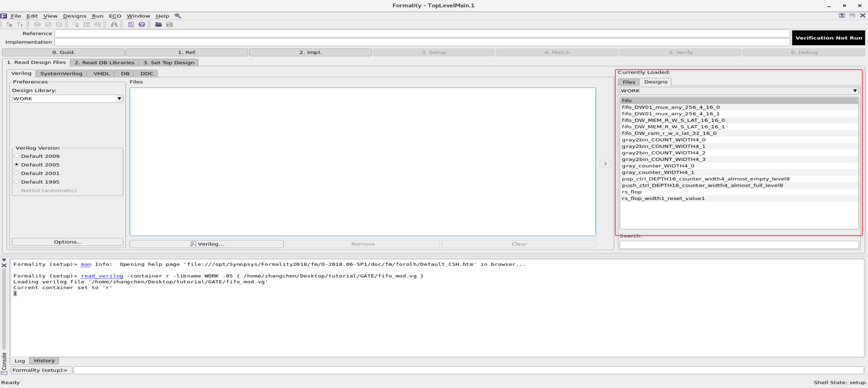
Task: Choose Default 1995 Verilog version
Action: click(17, 182)
